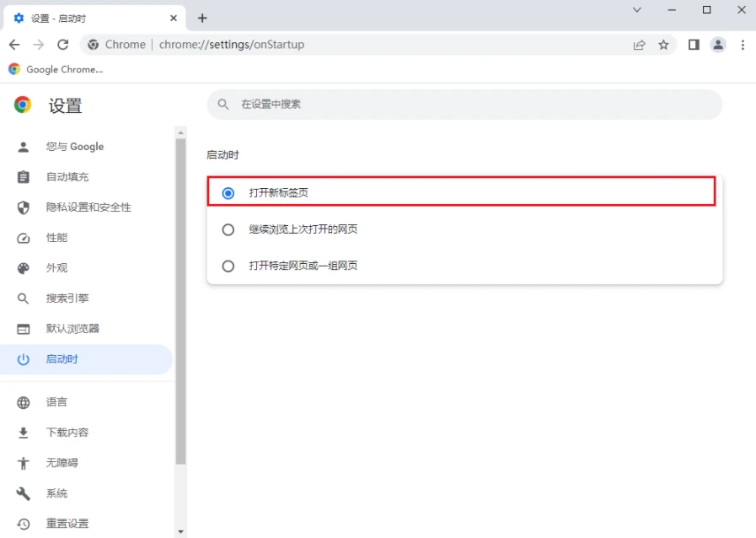Select the 打开新标签页 radio option

(228, 193)
